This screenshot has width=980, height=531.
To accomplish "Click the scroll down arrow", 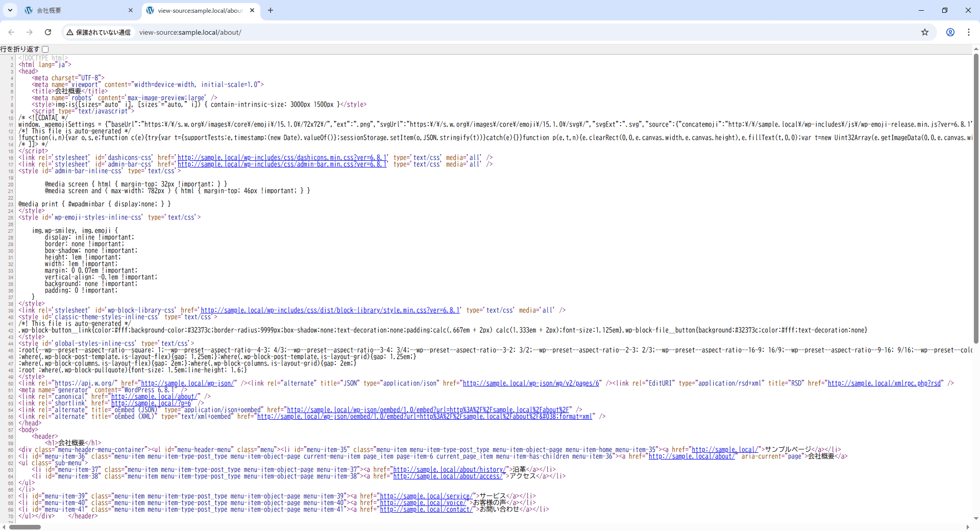I will 976,518.
